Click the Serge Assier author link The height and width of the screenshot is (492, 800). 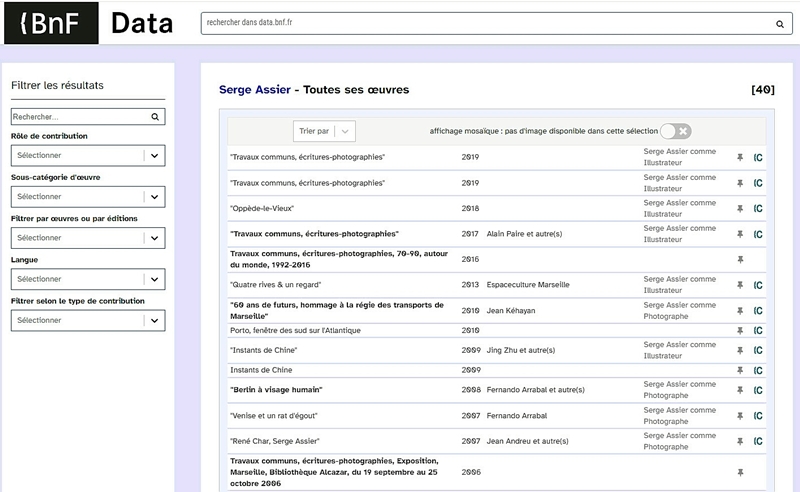click(255, 89)
